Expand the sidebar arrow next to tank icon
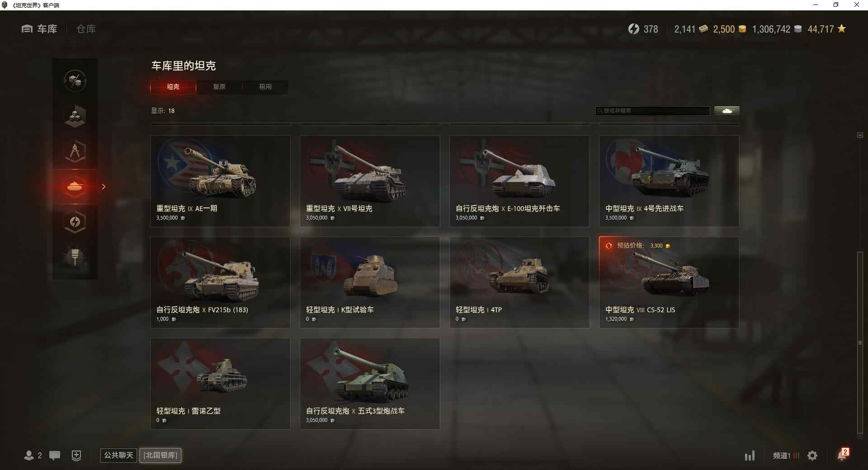The width and height of the screenshot is (868, 470). pos(104,186)
